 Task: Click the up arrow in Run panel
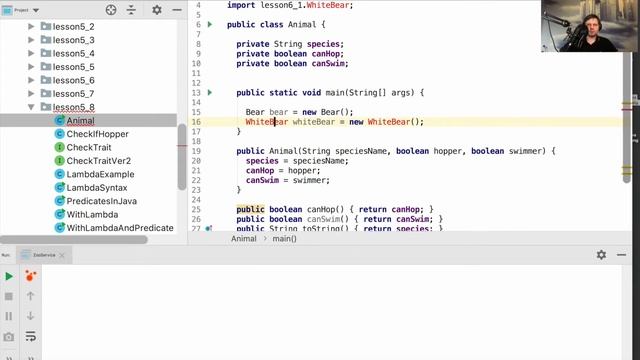pos(31,296)
